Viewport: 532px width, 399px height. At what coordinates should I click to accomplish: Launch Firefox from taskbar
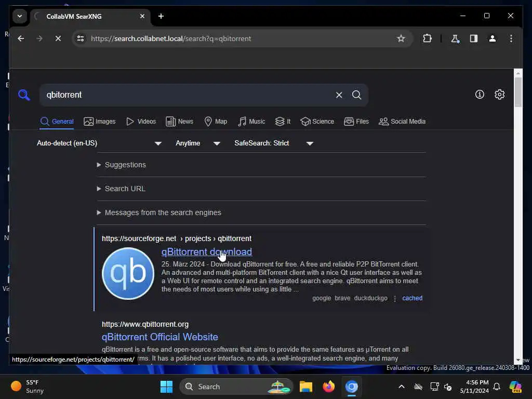tap(328, 387)
